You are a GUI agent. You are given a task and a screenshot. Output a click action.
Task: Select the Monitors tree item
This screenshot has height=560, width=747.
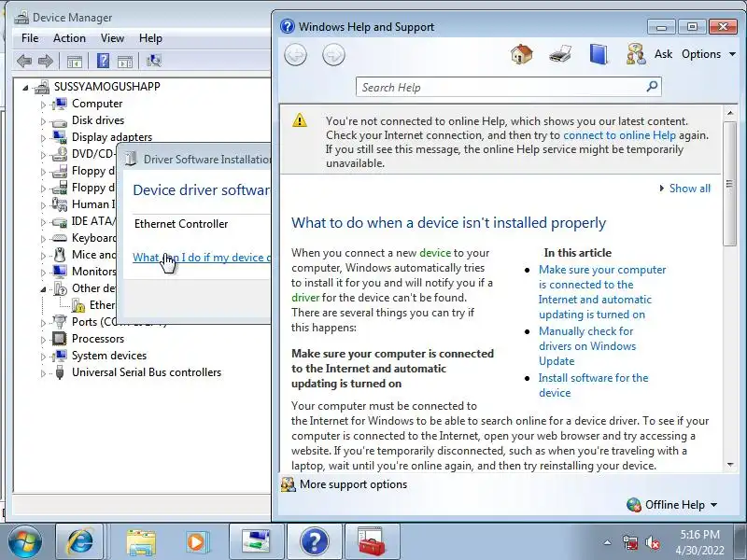pos(94,272)
